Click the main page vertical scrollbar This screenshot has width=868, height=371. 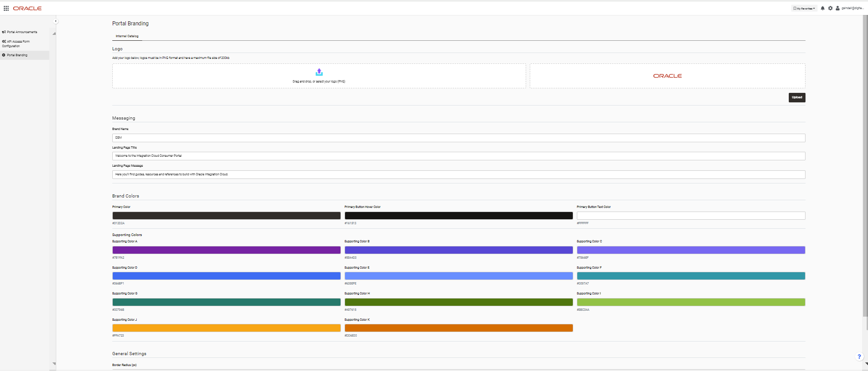866,165
